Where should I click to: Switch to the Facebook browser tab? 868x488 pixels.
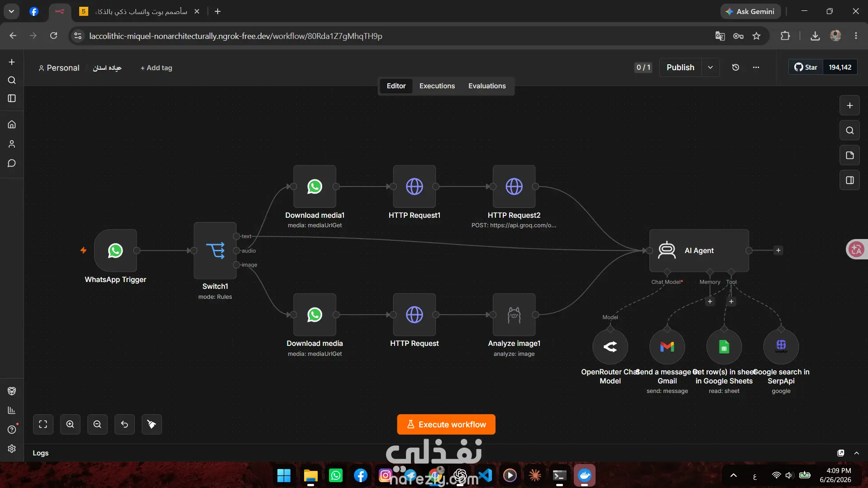(34, 12)
